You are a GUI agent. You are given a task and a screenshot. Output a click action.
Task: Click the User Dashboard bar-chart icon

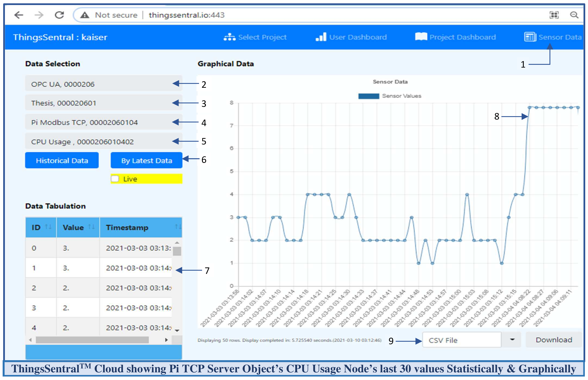tap(321, 37)
